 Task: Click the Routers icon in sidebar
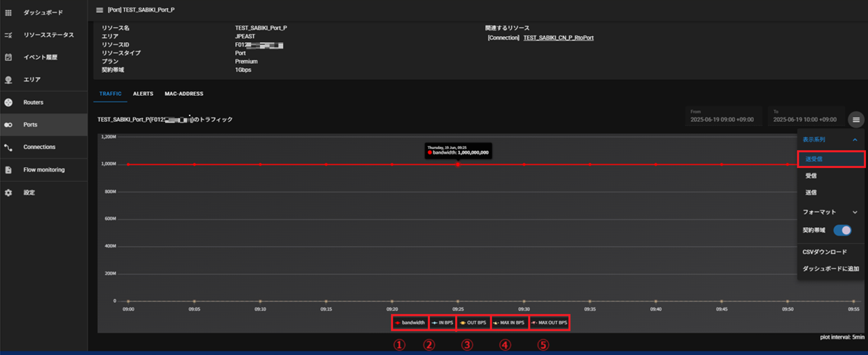click(8, 103)
